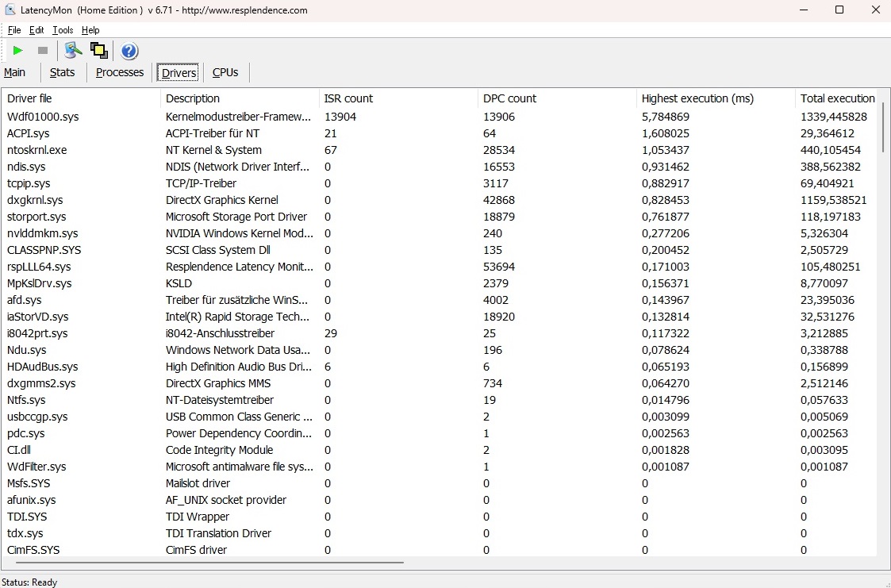The height and width of the screenshot is (588, 891).
Task: Select the nvlddmkm.sys driver row
Action: [43, 233]
